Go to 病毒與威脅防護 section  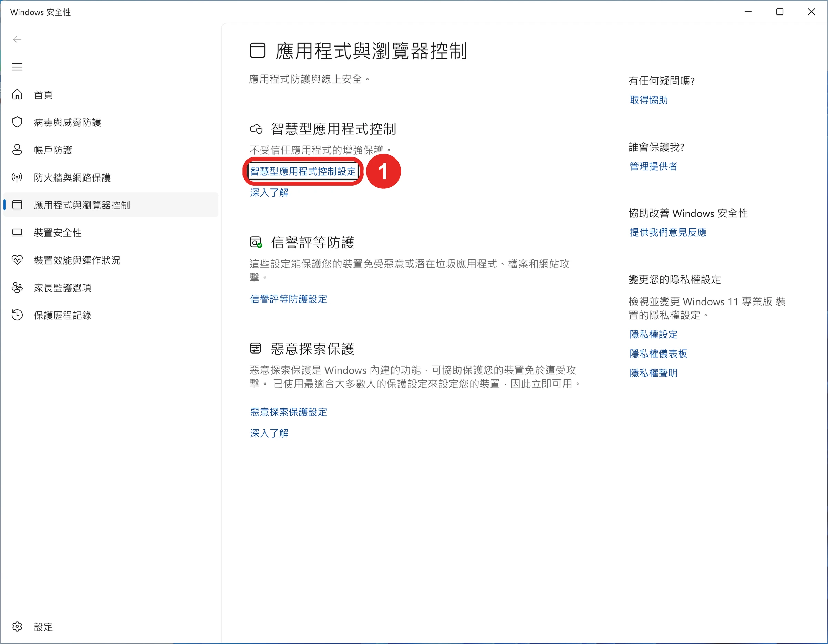tap(68, 123)
